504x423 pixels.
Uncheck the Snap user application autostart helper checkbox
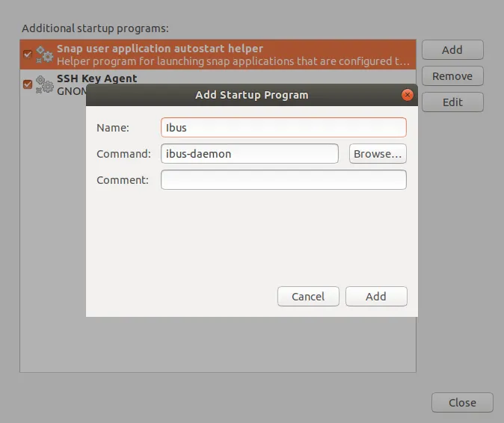pyautogui.click(x=28, y=55)
